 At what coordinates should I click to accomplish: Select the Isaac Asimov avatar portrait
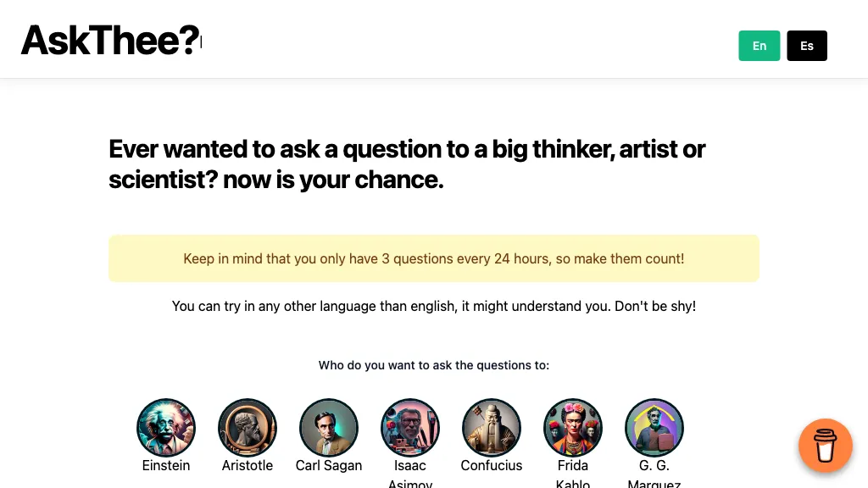click(x=410, y=428)
